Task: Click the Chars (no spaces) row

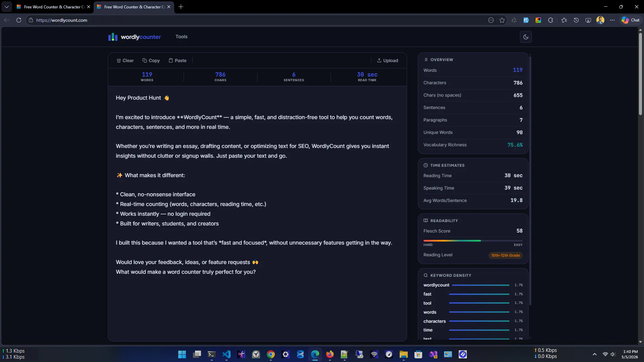Action: click(x=473, y=95)
